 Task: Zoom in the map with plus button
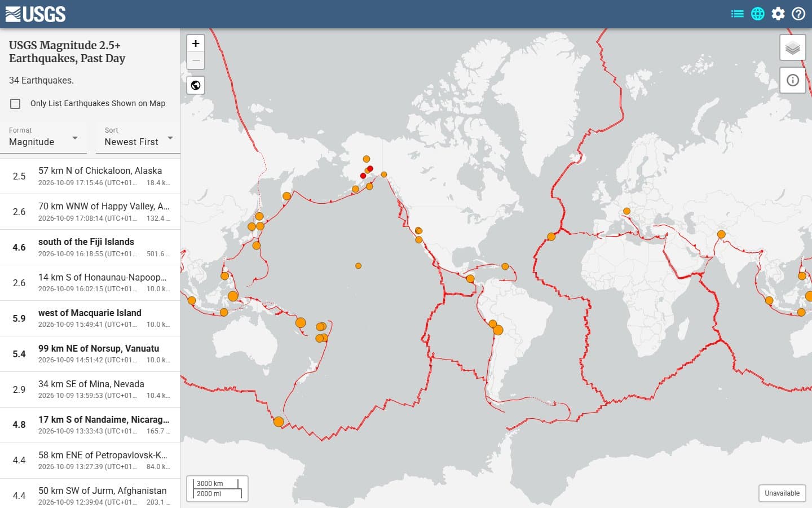[x=196, y=43]
